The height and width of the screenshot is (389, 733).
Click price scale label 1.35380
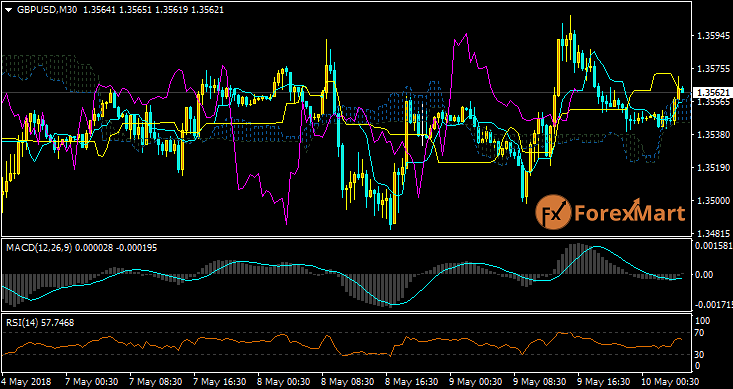pos(713,135)
